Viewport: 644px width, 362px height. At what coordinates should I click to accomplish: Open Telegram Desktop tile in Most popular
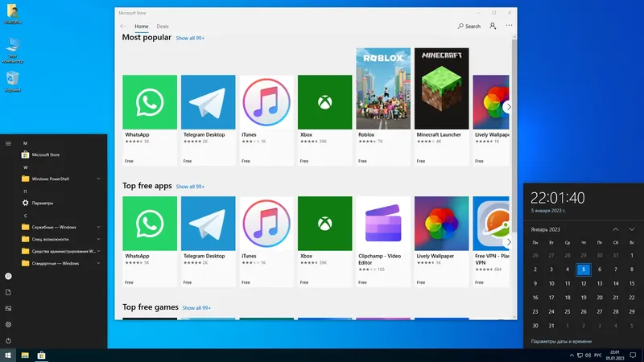(x=208, y=120)
